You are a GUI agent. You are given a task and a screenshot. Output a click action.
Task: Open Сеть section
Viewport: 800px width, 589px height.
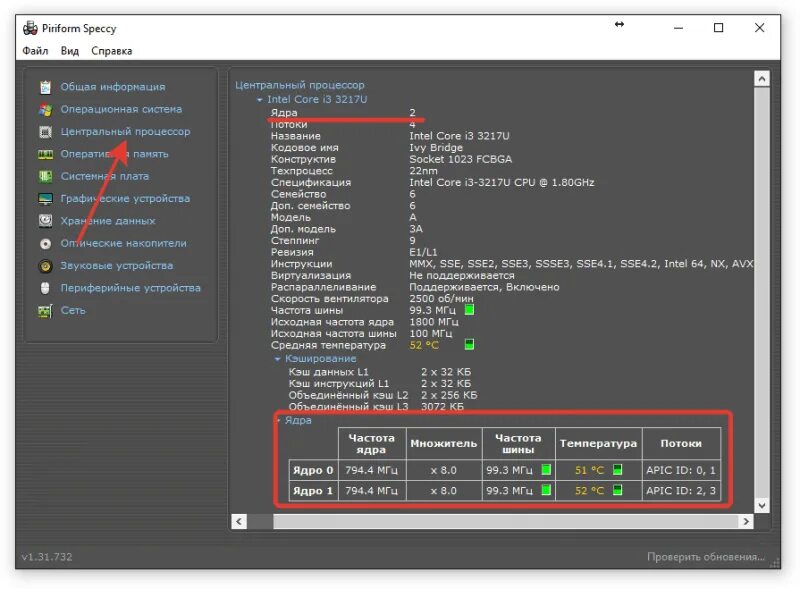point(73,310)
